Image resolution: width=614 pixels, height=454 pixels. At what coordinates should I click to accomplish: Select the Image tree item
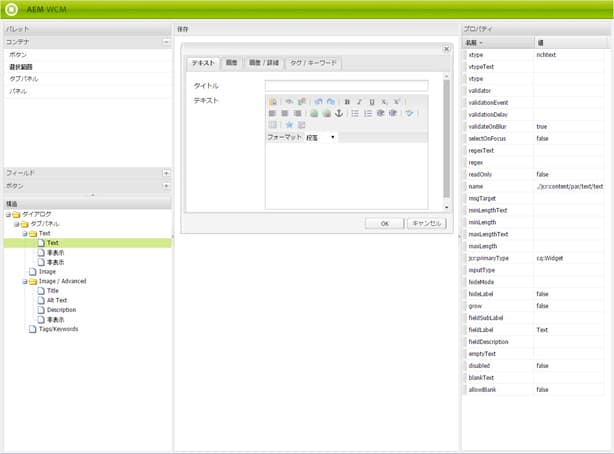[x=47, y=272]
